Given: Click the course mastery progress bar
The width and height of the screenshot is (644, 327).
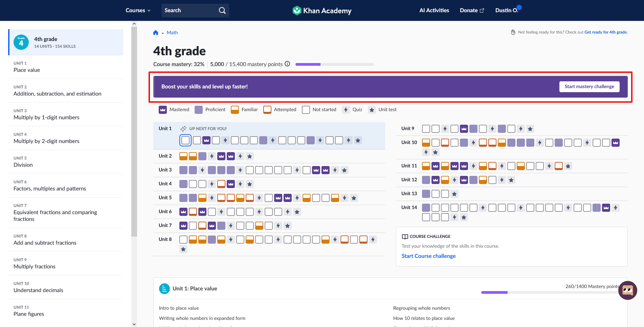Looking at the screenshot, I should coord(334,64).
